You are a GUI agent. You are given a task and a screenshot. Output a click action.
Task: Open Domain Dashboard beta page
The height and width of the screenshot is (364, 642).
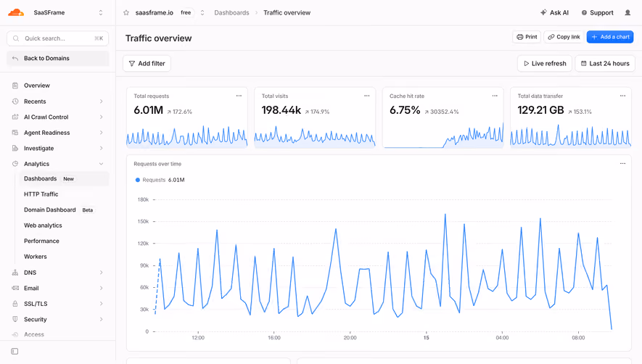50,210
